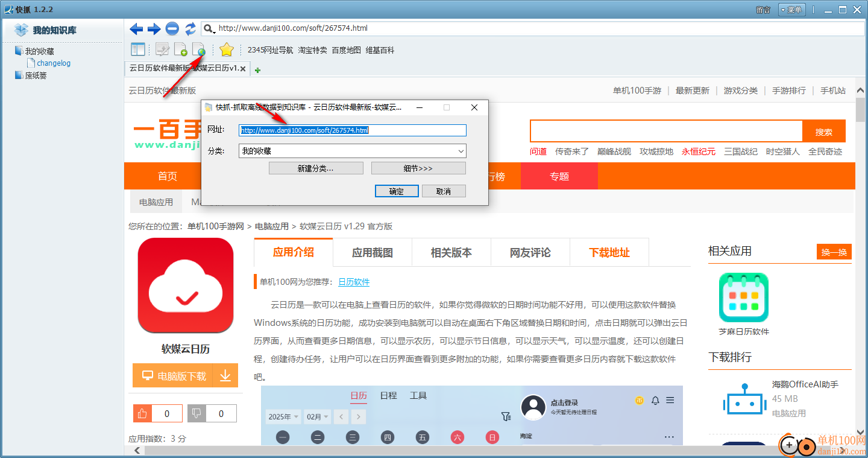Open the 游戏分类 top link
This screenshot has height=458, width=868.
click(x=741, y=91)
